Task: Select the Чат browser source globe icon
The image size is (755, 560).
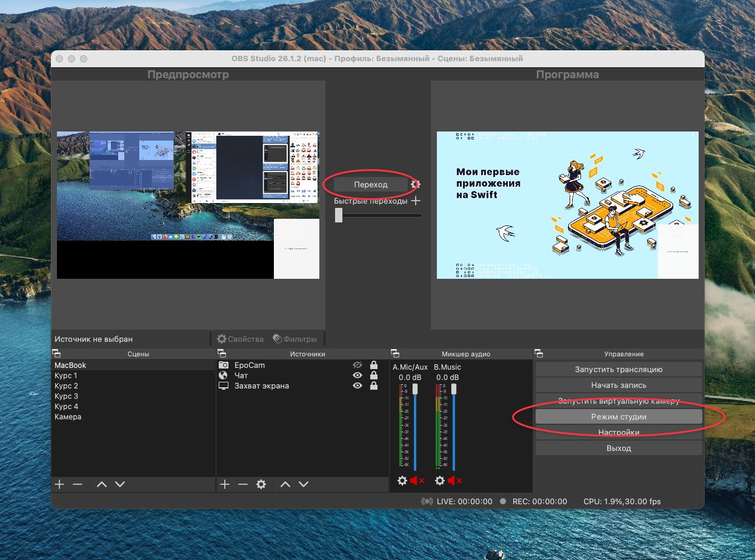Action: click(x=224, y=375)
